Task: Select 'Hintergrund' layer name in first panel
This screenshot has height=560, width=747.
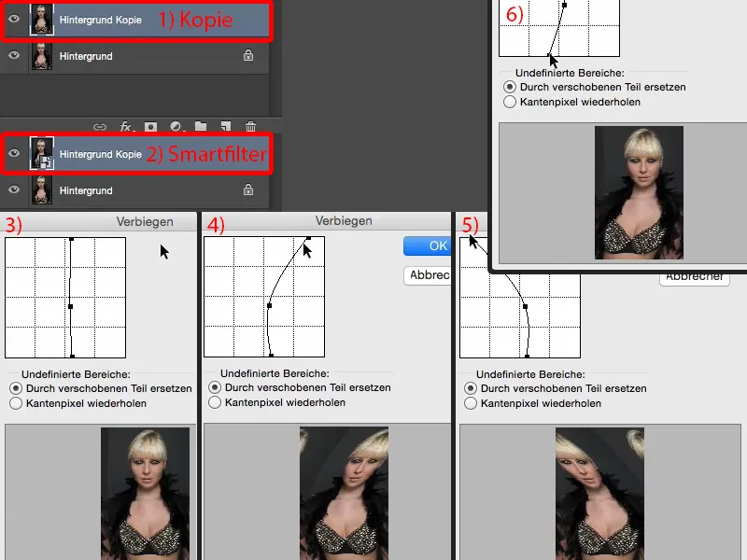Action: pyautogui.click(x=86, y=56)
